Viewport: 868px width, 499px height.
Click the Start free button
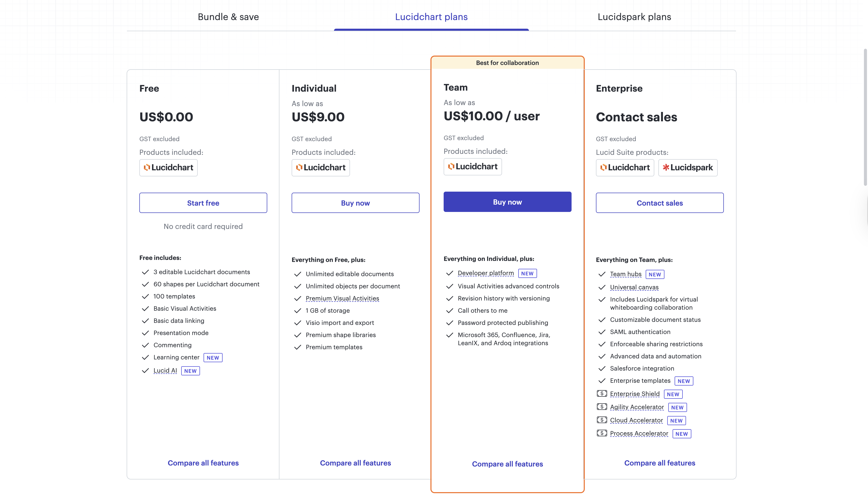point(203,203)
